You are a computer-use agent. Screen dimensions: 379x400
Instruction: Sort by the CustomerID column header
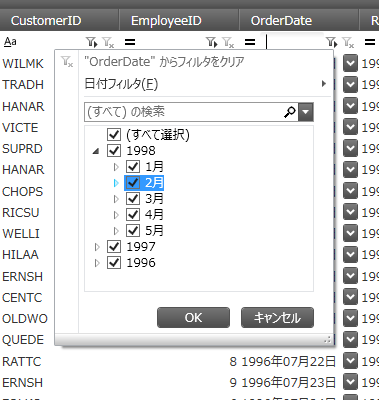(59, 21)
